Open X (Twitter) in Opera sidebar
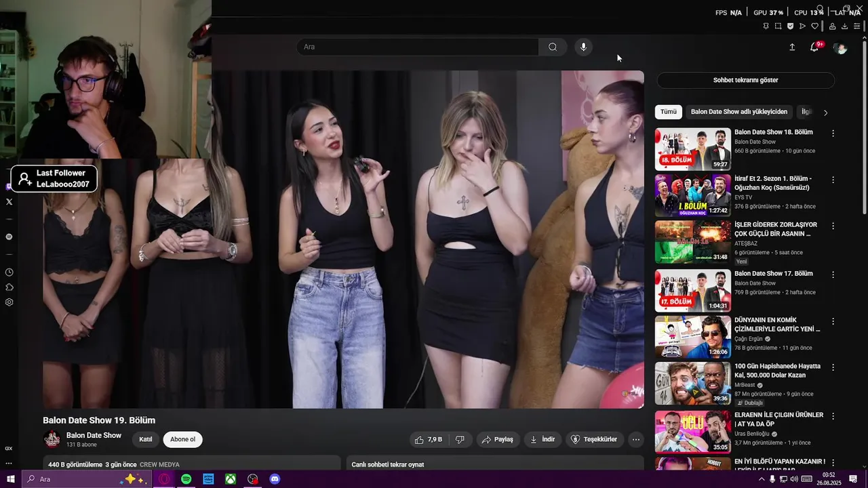Screen dimensions: 868x488 point(9,201)
